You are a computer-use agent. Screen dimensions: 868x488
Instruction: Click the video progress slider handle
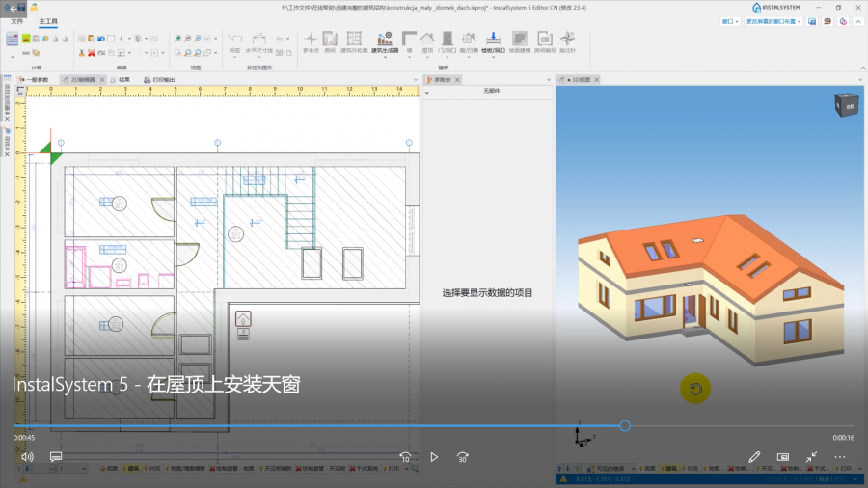pos(625,425)
